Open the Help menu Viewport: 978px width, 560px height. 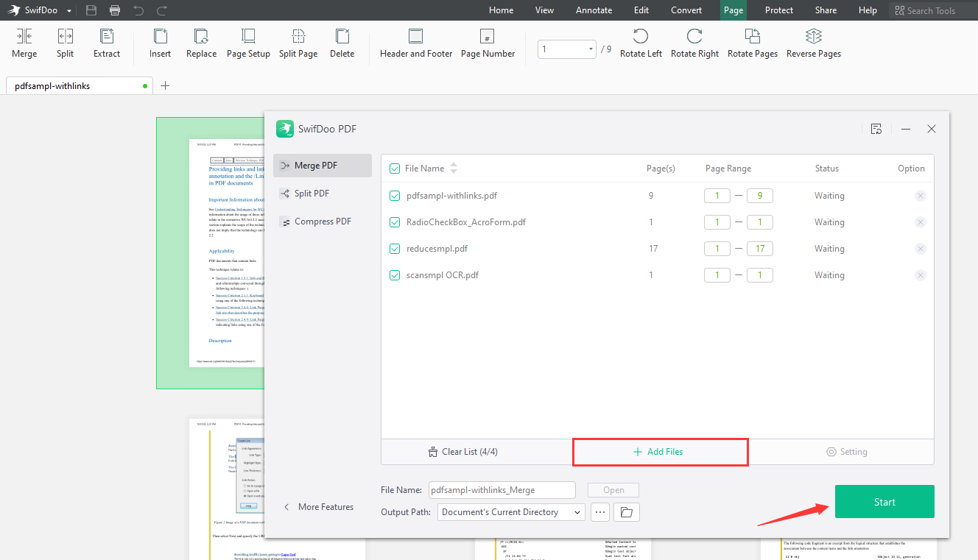(868, 10)
